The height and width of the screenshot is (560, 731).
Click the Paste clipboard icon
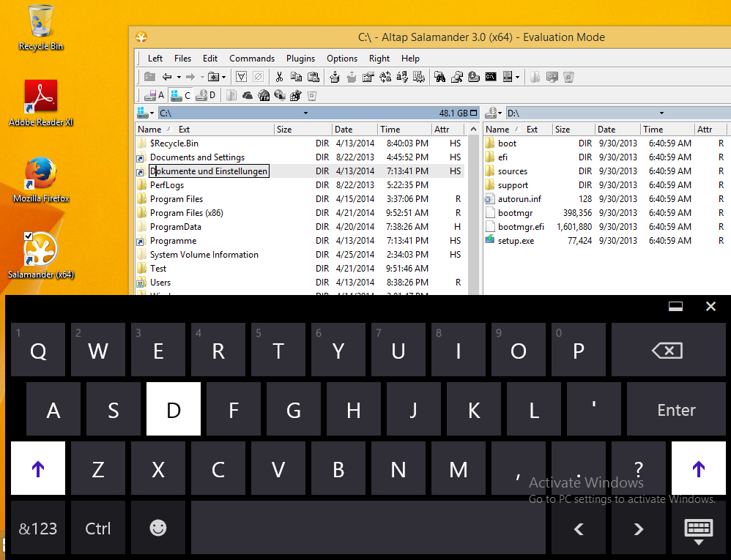tap(313, 77)
